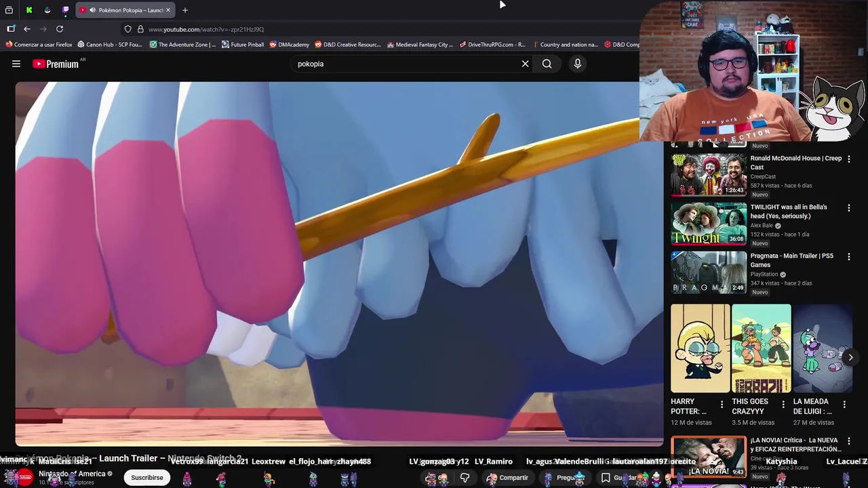Open Future Pinball bookmark
This screenshot has width=868, height=488.
(243, 45)
